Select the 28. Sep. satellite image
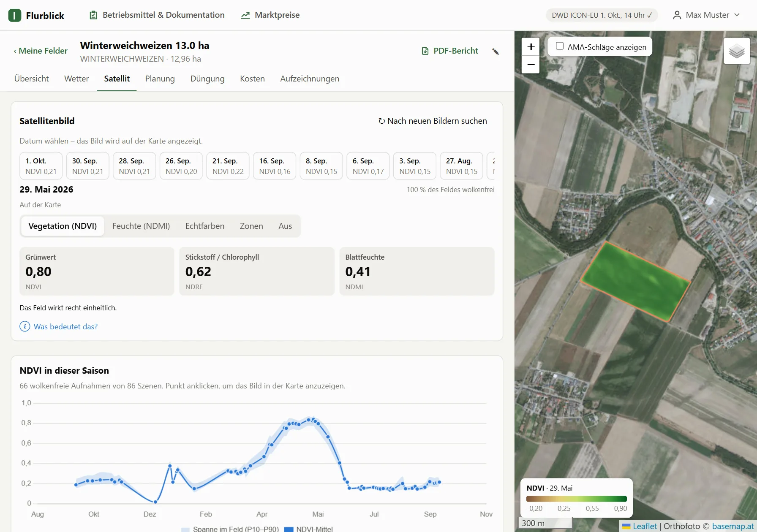 pyautogui.click(x=134, y=166)
